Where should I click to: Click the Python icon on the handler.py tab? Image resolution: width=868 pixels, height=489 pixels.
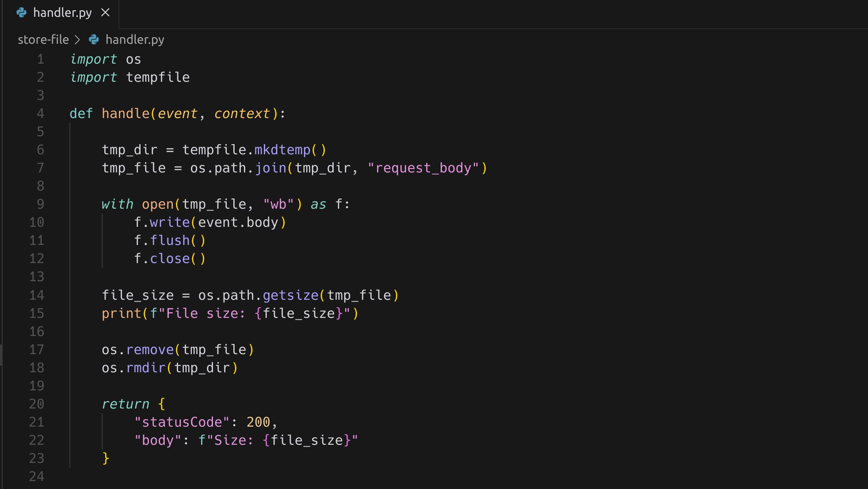(21, 12)
